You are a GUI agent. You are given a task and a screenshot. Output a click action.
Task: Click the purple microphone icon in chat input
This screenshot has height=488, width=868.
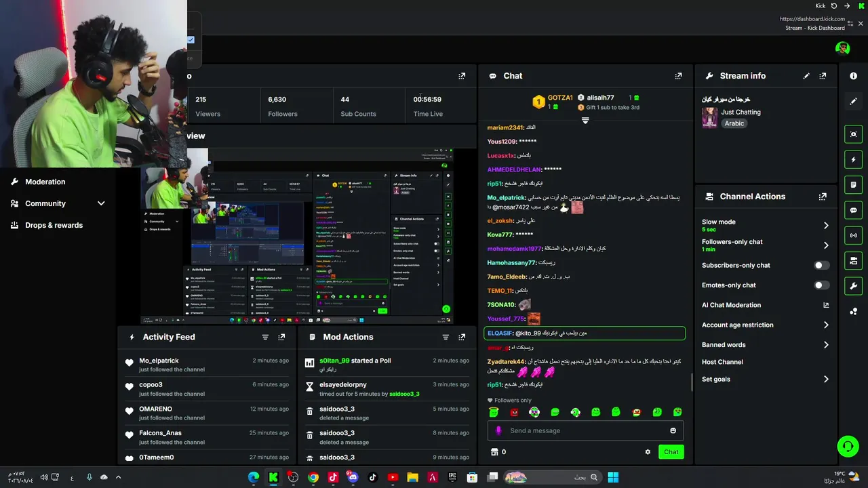coord(498,430)
